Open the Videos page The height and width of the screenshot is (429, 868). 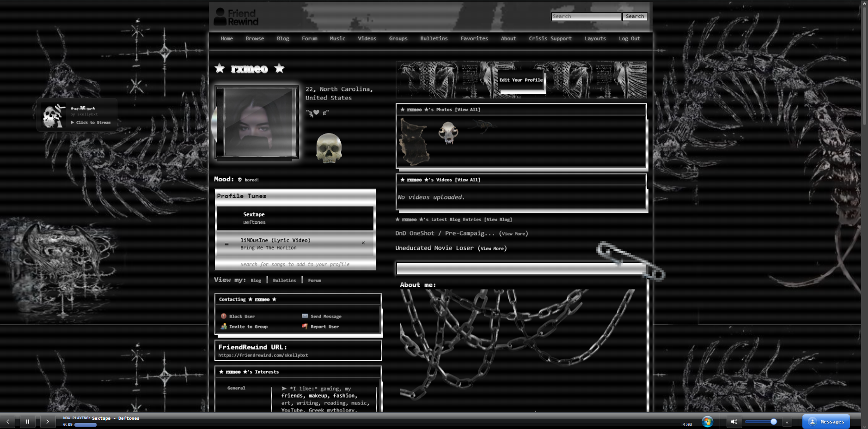pos(367,39)
